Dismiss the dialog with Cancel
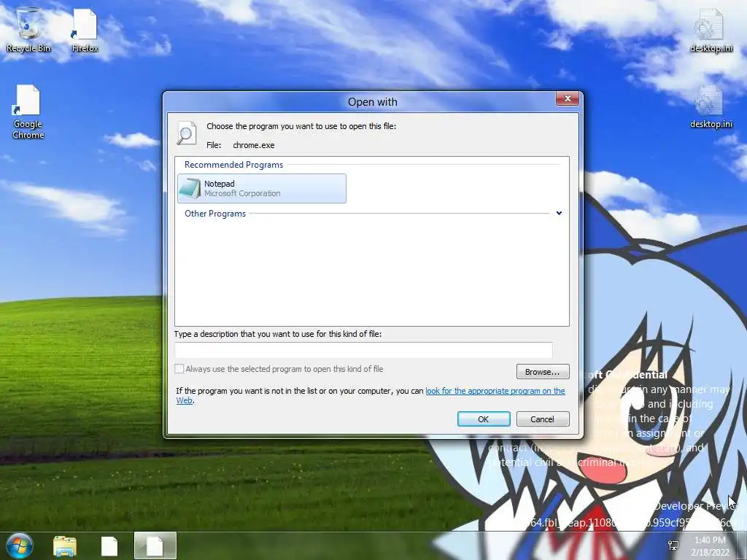This screenshot has height=560, width=747. tap(543, 419)
